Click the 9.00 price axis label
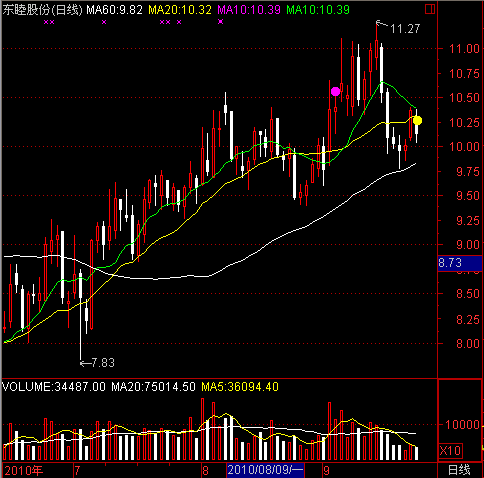 pos(468,245)
